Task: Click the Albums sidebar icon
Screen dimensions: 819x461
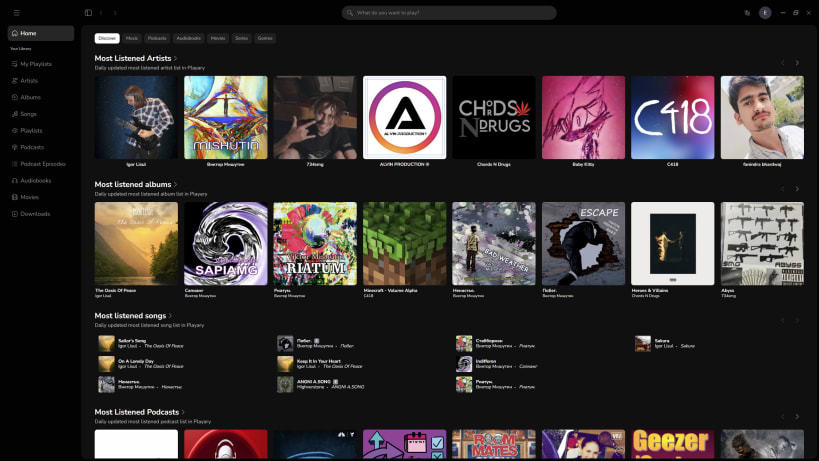Action: click(x=15, y=97)
